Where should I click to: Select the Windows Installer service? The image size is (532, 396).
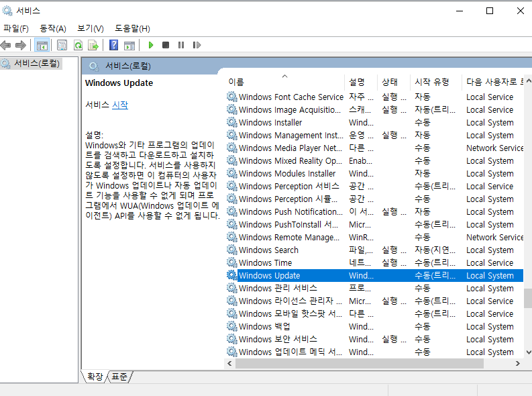pyautogui.click(x=374, y=123)
